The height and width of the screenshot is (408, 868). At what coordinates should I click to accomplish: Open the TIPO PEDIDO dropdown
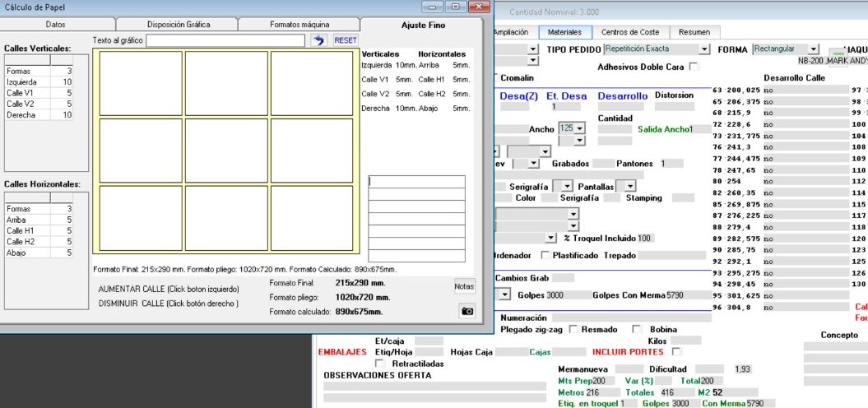pyautogui.click(x=703, y=49)
